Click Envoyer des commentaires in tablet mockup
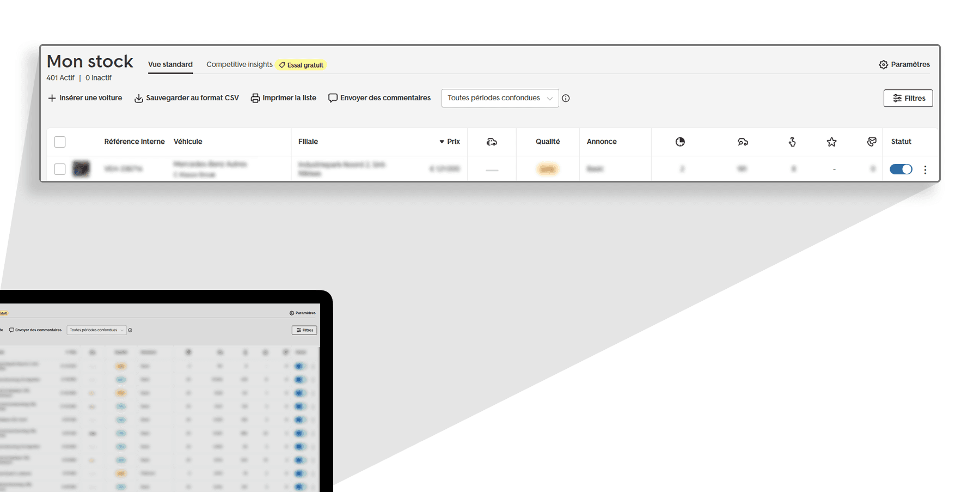 coord(35,330)
